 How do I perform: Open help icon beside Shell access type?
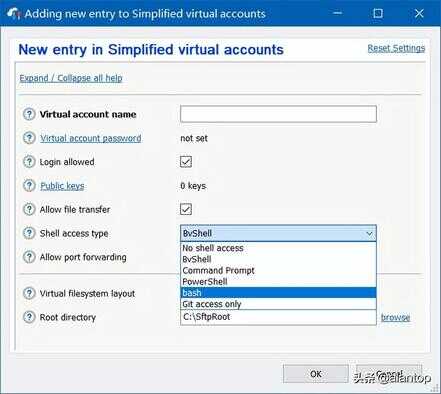(x=29, y=233)
